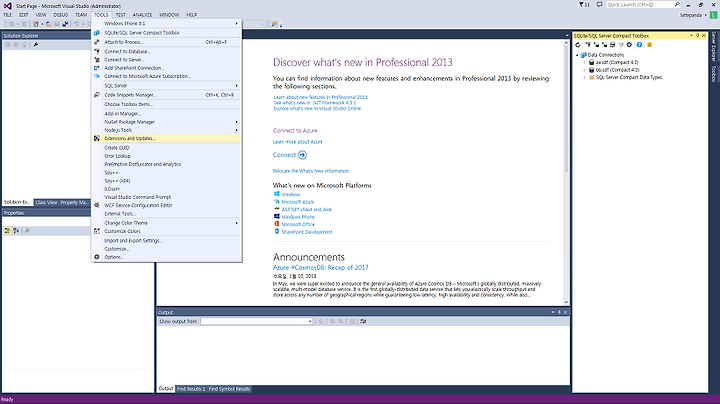720x404 pixels.
Task: Switch to Find Symbol Results tab
Action: click(229, 389)
